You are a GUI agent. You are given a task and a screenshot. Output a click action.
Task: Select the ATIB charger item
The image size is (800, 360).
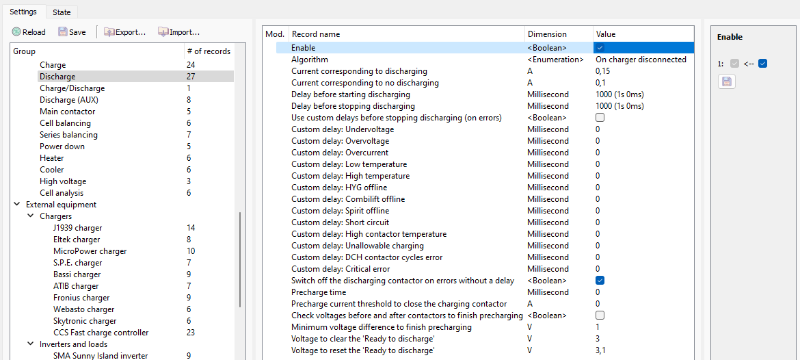76,286
